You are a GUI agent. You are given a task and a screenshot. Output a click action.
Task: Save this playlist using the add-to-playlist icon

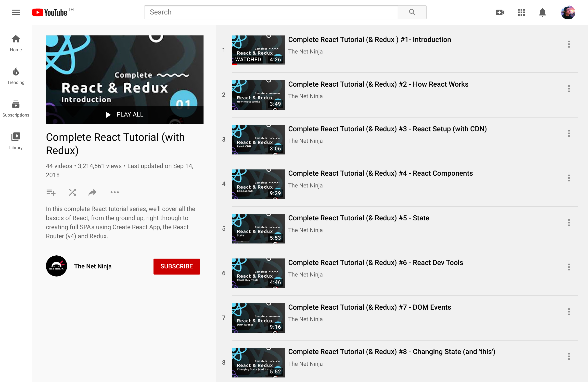pos(51,192)
